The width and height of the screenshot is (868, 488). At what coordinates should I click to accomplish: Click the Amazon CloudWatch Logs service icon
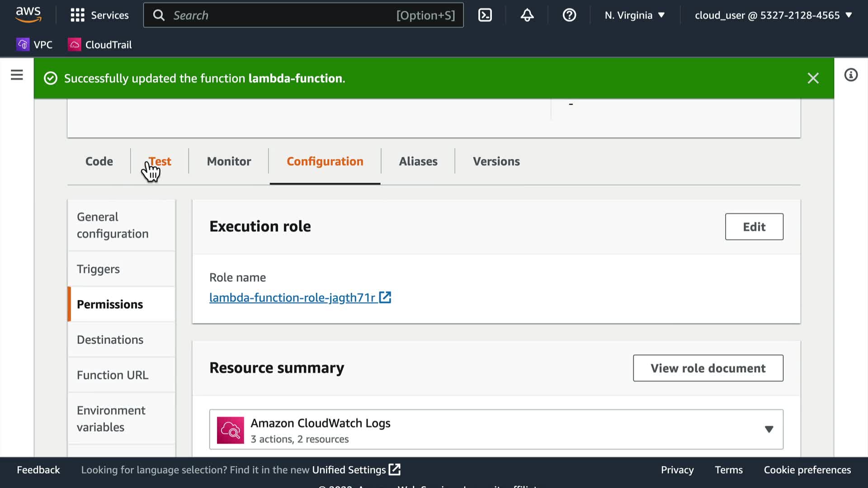click(x=230, y=430)
